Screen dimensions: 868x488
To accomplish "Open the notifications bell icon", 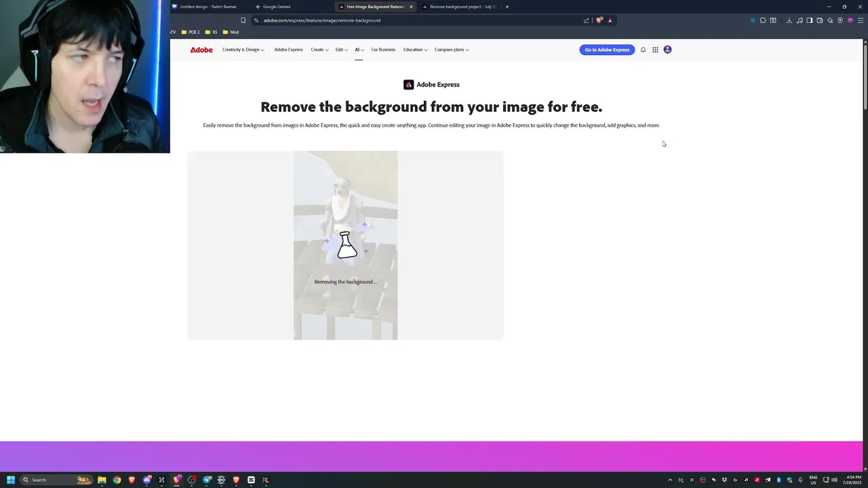I will pyautogui.click(x=643, y=49).
